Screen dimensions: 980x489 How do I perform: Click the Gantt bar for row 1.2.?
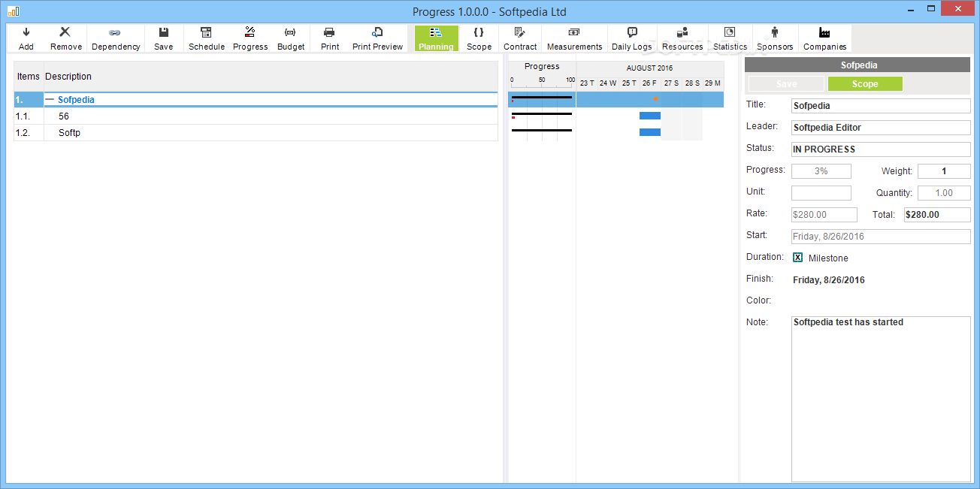pos(650,132)
